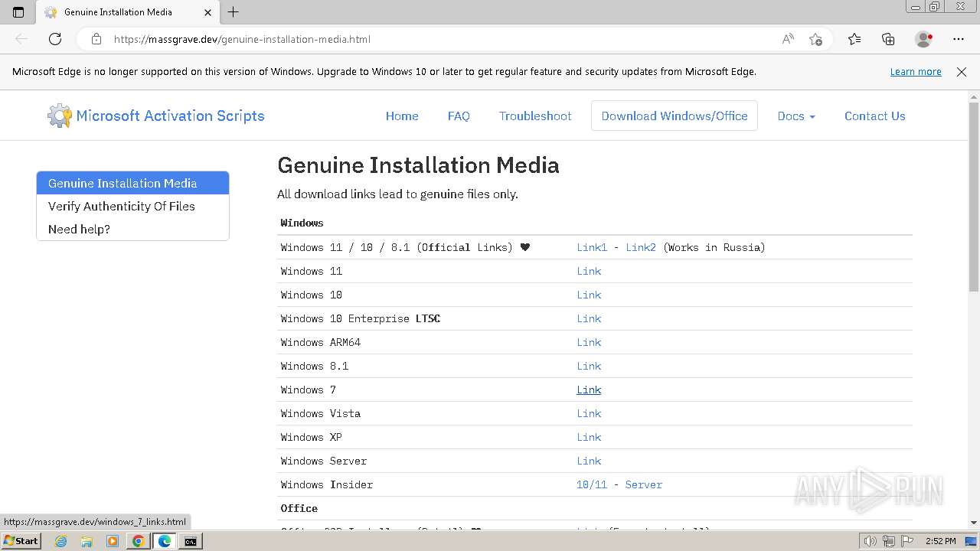
Task: Open the FAQ navigation item
Action: tap(459, 116)
